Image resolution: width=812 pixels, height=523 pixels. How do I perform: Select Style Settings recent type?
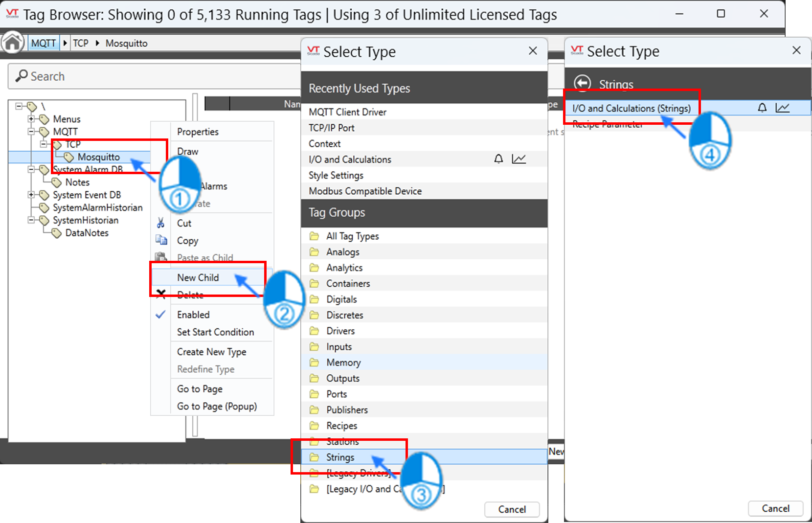coord(424,175)
